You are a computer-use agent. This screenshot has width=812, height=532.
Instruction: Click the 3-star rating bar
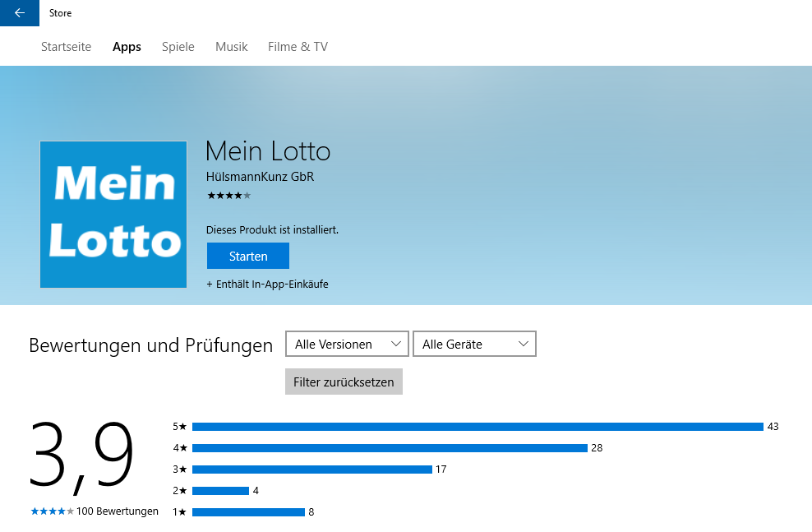point(311,470)
